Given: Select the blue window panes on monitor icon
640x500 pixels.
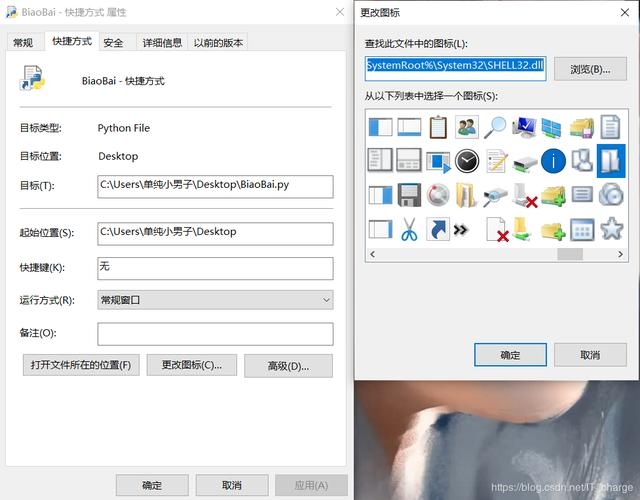Looking at the screenshot, I should point(551,127).
